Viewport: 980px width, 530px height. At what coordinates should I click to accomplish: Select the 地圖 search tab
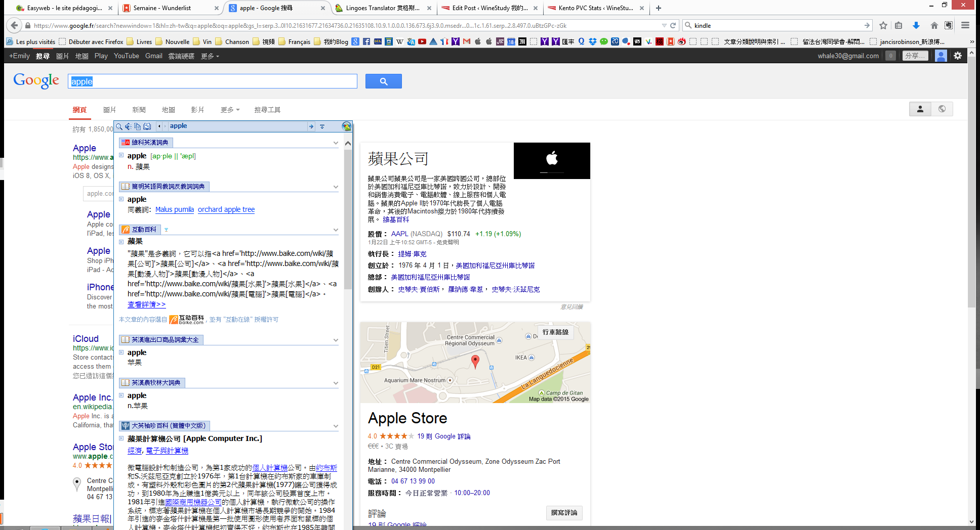click(x=168, y=110)
